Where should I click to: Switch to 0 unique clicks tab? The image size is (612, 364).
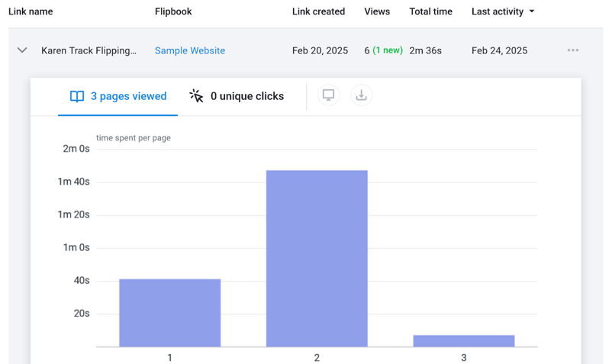(237, 96)
